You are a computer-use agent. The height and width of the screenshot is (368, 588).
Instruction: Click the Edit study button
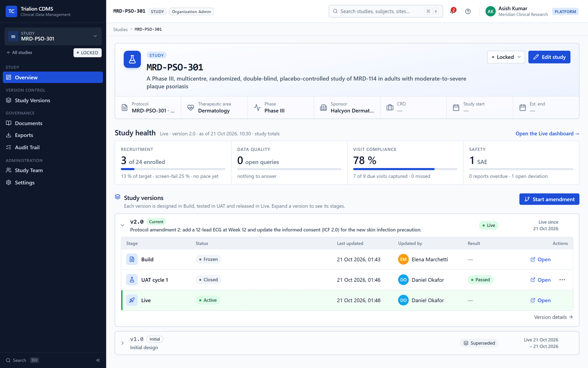pyautogui.click(x=549, y=57)
